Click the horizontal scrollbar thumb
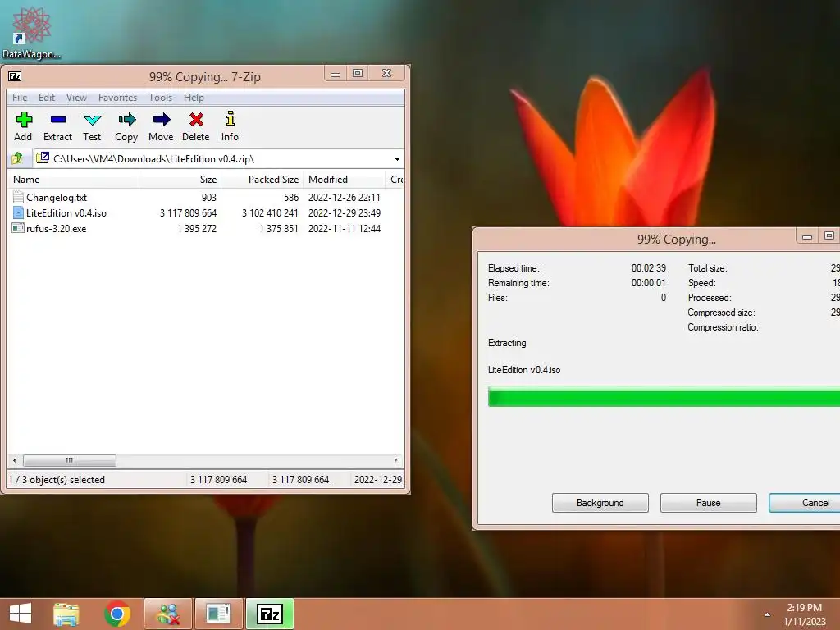Screen dimensions: 840x630 70,460
